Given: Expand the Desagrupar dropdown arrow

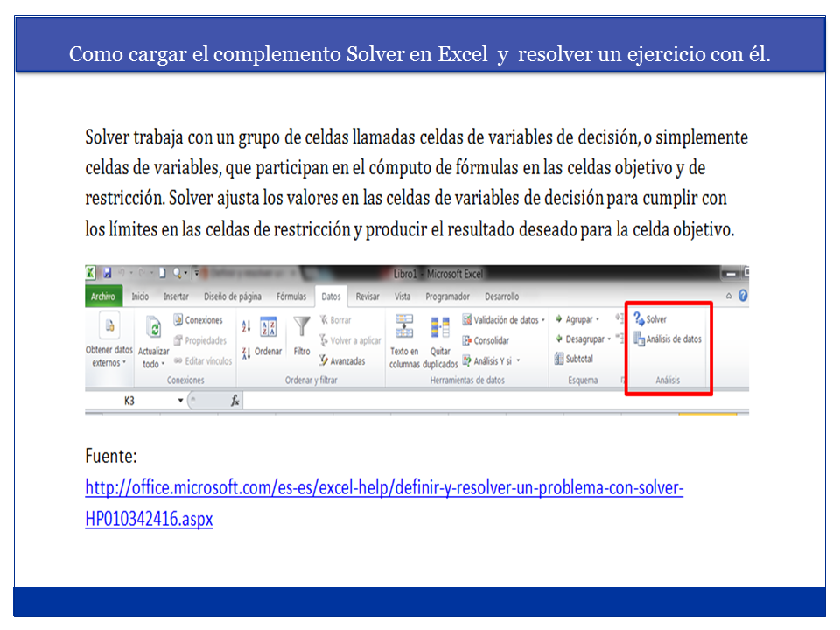Looking at the screenshot, I should [x=609, y=339].
